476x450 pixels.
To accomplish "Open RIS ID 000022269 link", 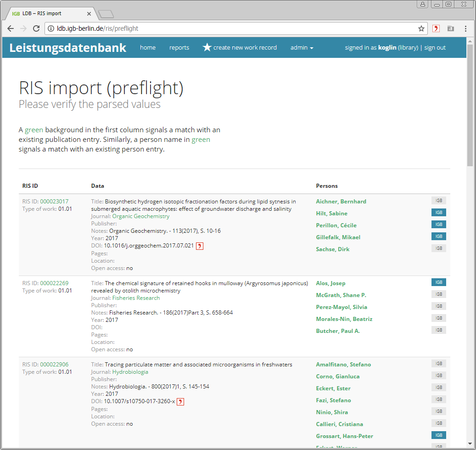I will click(x=54, y=283).
